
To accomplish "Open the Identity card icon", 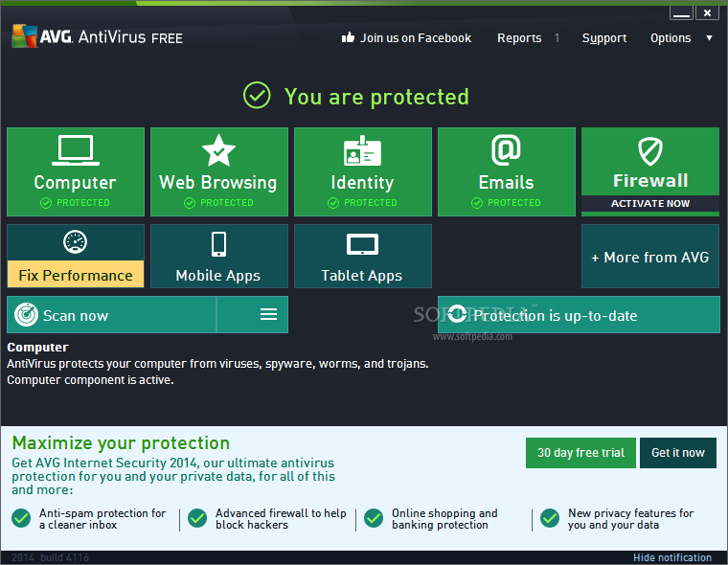I will 362,151.
